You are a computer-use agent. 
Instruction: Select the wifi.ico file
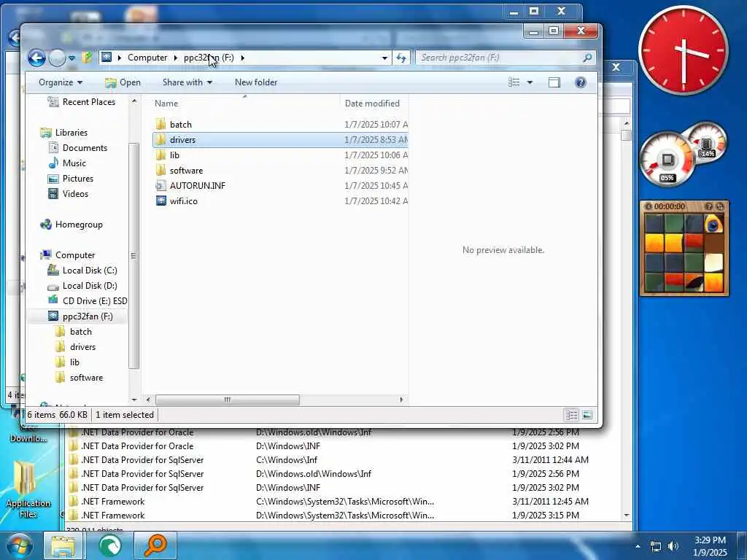(x=183, y=201)
